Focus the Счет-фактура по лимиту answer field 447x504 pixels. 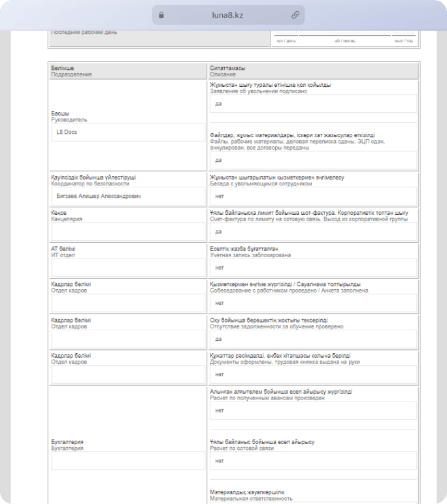313,232
